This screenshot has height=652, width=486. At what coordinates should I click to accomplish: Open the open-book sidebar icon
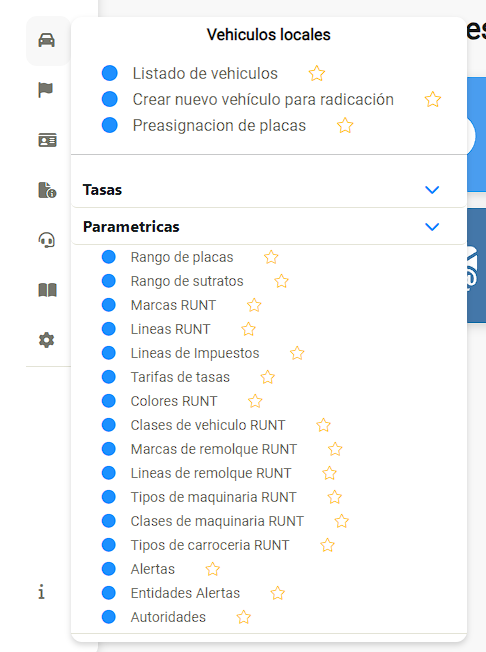[x=47, y=290]
